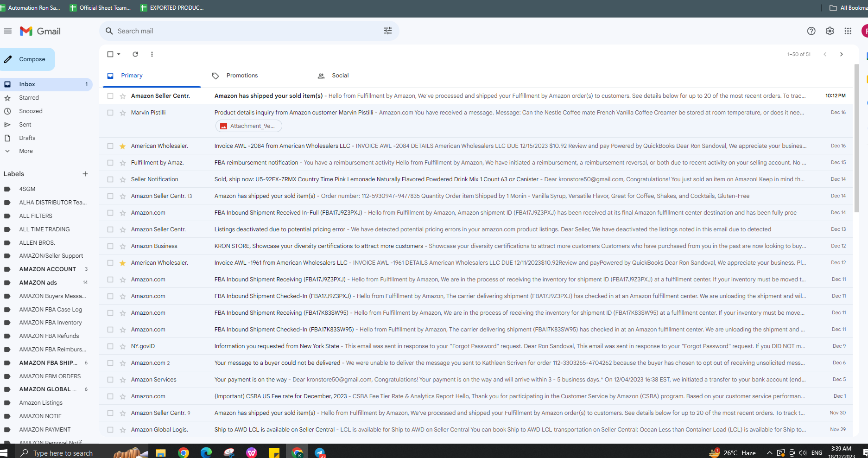Open volume control in system tray
The height and width of the screenshot is (458, 868).
(x=803, y=452)
